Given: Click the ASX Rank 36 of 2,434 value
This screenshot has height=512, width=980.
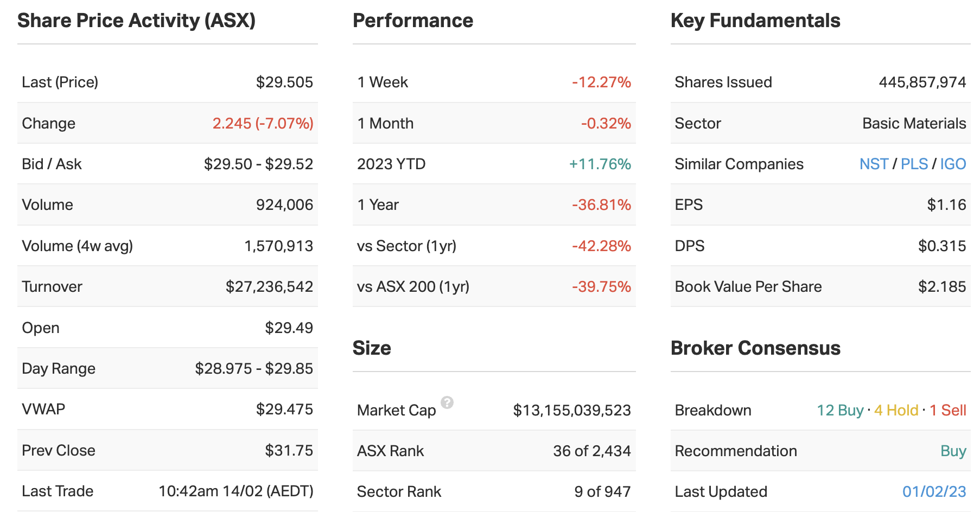Looking at the screenshot, I should (591, 451).
